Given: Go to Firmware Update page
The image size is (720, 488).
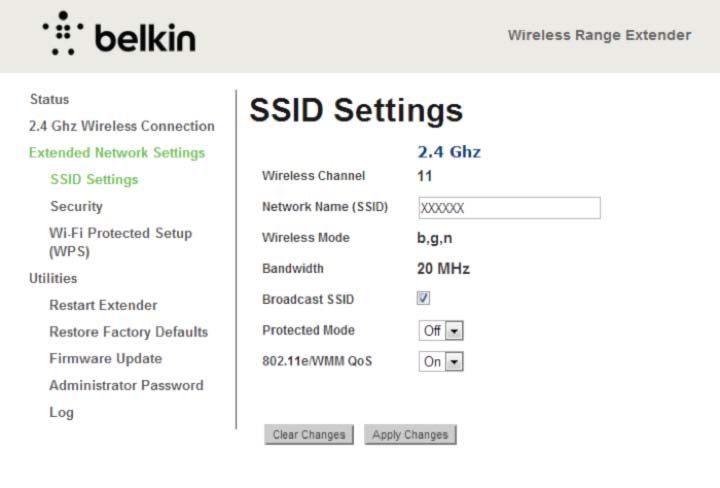Looking at the screenshot, I should click(x=106, y=358).
